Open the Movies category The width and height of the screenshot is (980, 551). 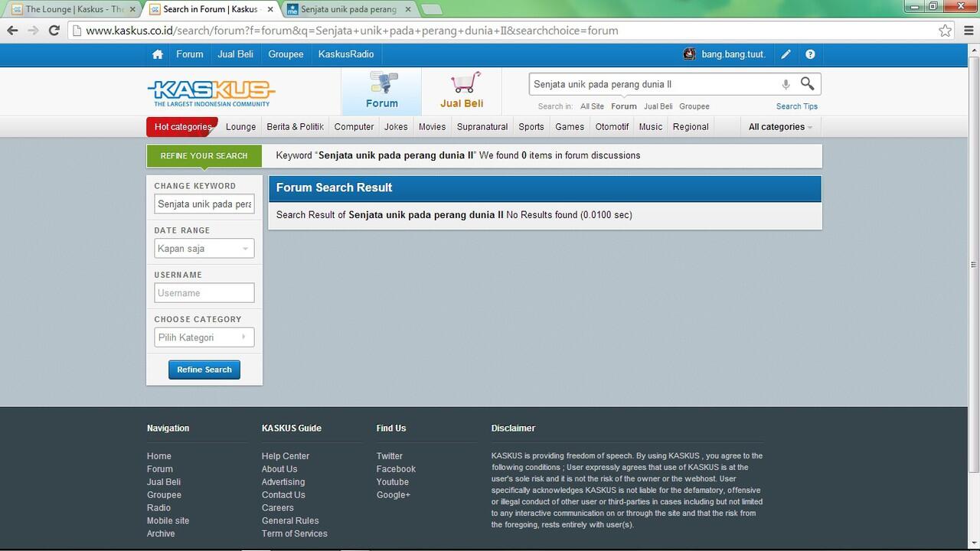click(x=432, y=127)
